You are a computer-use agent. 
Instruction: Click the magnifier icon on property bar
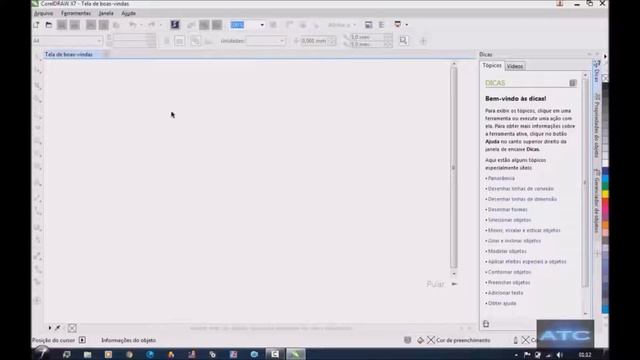point(403,40)
